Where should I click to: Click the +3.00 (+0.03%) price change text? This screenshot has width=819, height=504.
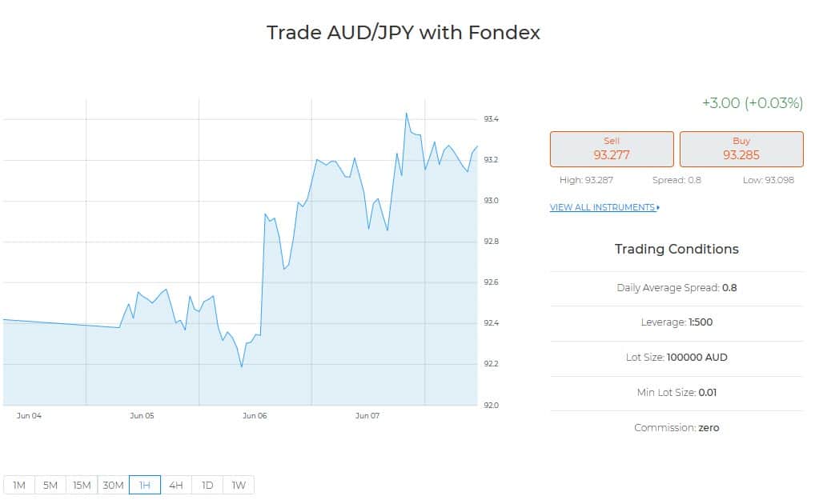pos(752,102)
